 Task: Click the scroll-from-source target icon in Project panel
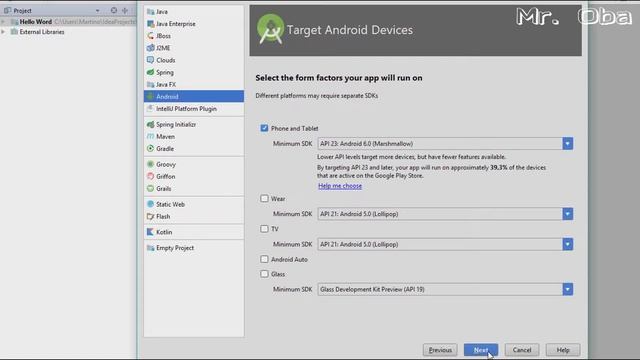114,10
